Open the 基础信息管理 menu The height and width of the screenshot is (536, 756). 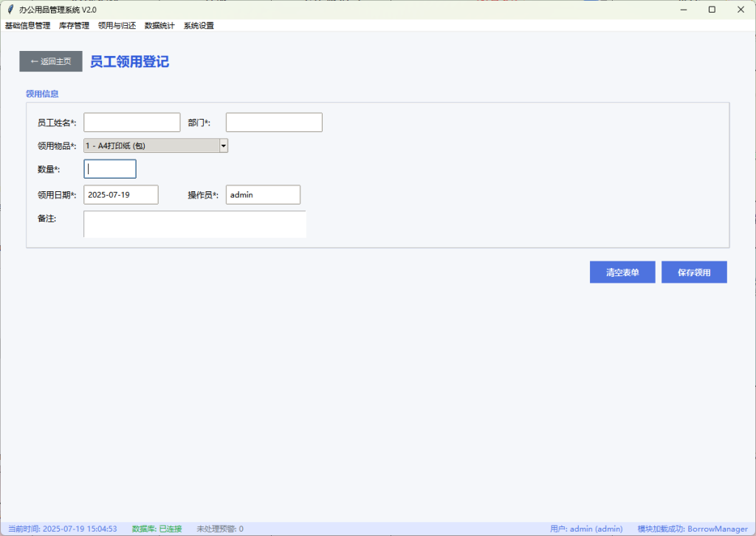tap(27, 25)
